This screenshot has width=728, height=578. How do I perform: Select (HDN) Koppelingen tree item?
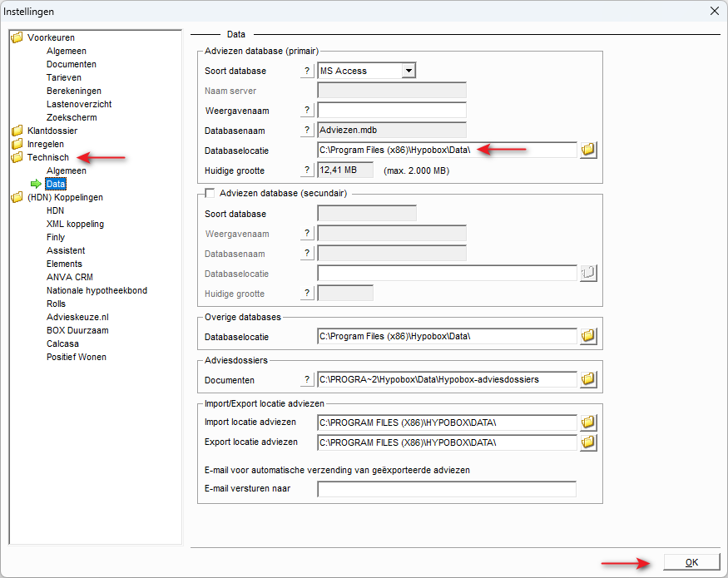point(65,197)
